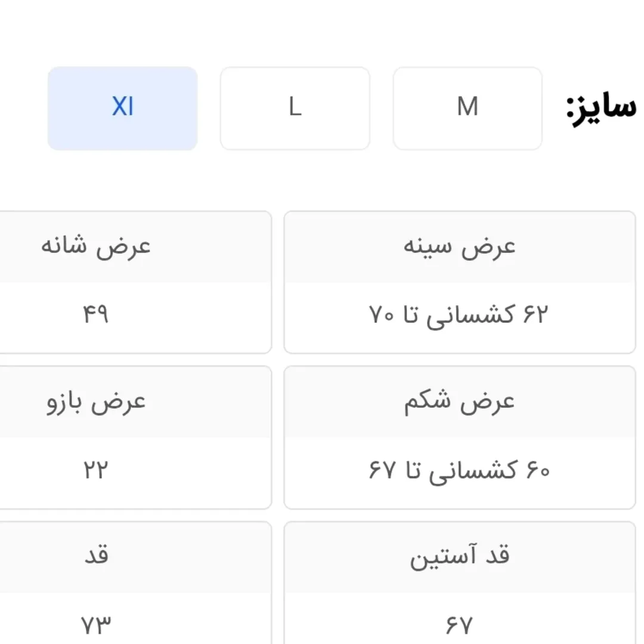Select the highlighted XI size option
The width and height of the screenshot is (644, 644).
(x=122, y=108)
